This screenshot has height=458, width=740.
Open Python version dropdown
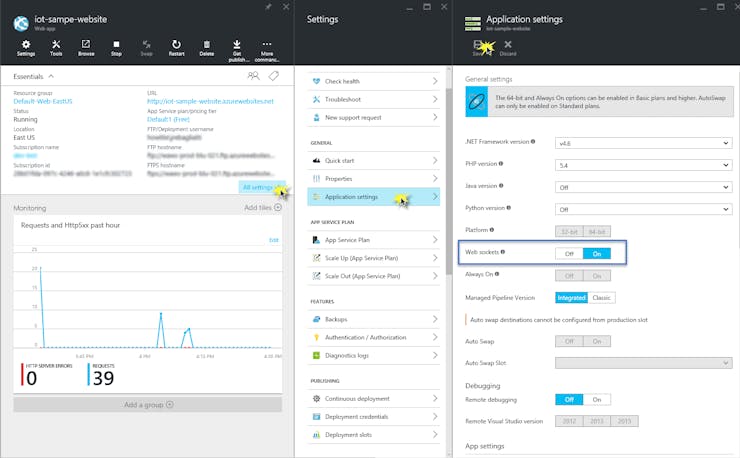pyautogui.click(x=643, y=209)
